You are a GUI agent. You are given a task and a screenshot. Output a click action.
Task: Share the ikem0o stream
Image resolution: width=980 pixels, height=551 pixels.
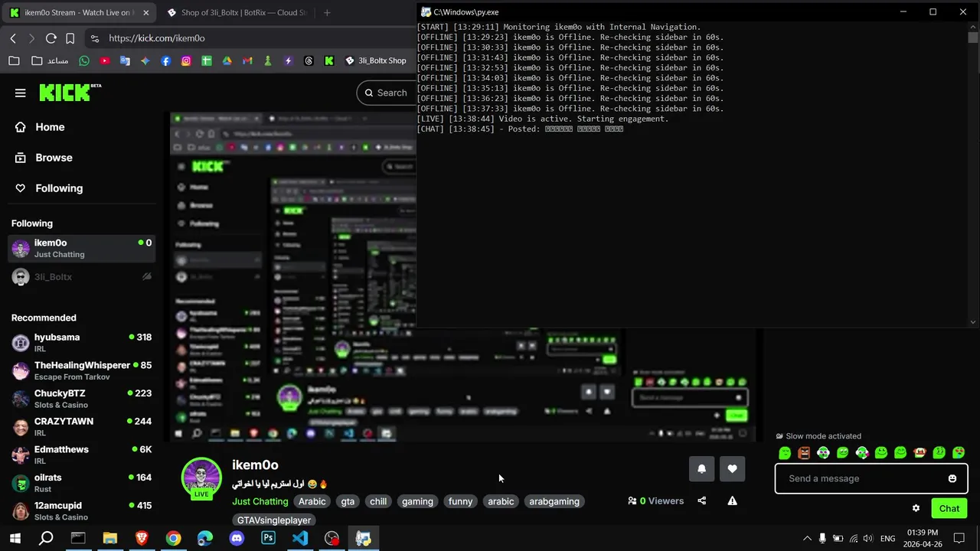pyautogui.click(x=701, y=500)
